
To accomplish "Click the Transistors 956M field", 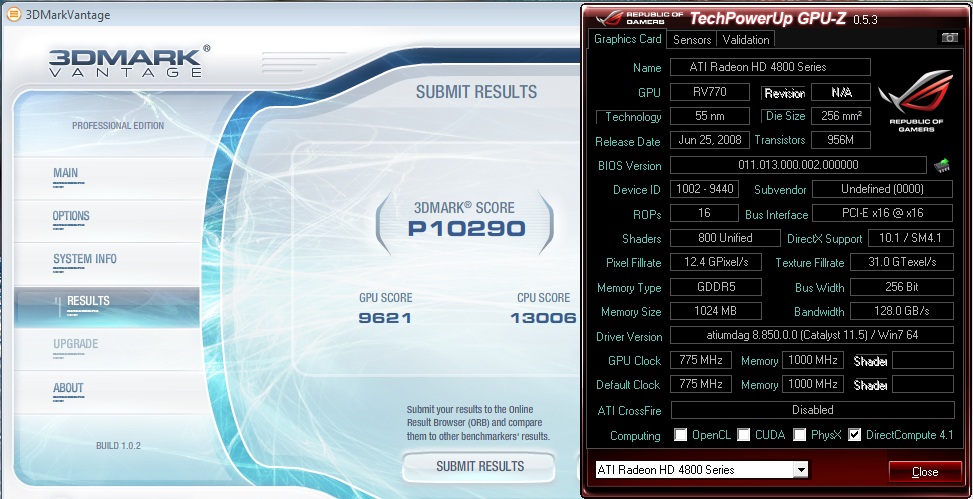I will [841, 140].
